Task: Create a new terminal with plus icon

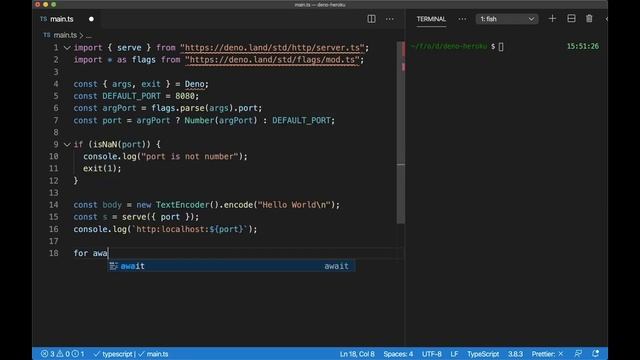Action: tap(552, 19)
